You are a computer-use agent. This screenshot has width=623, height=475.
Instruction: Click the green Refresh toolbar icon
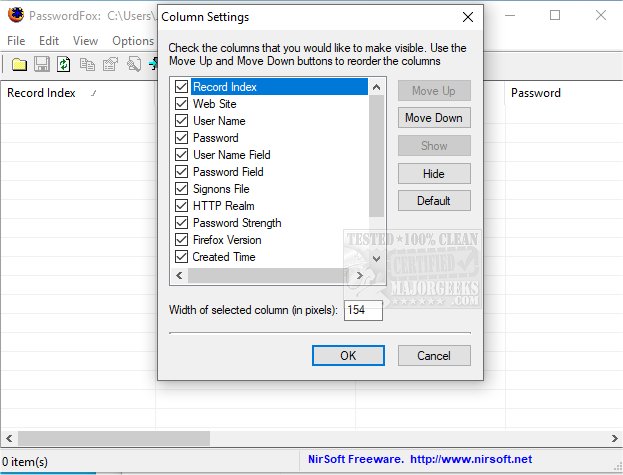(x=64, y=64)
